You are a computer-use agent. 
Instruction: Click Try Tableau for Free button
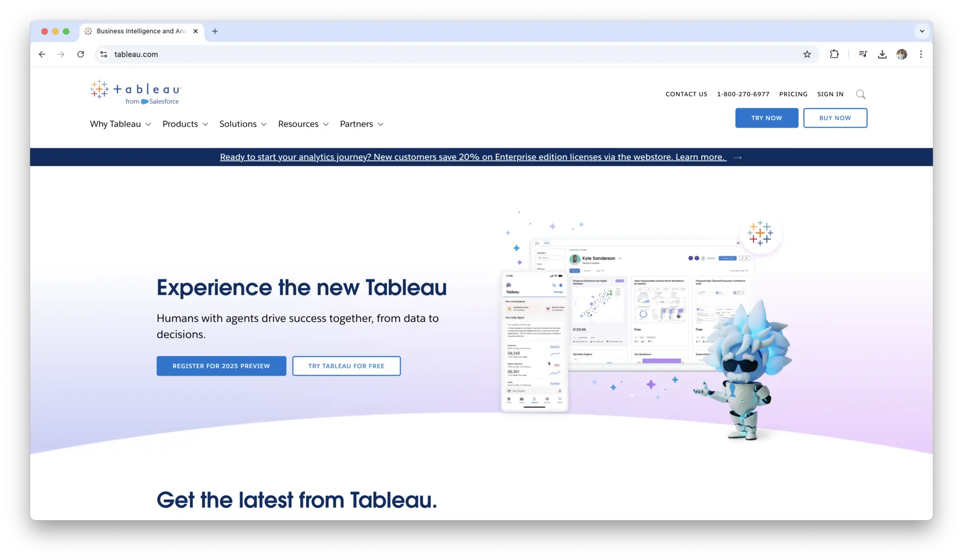pyautogui.click(x=346, y=366)
